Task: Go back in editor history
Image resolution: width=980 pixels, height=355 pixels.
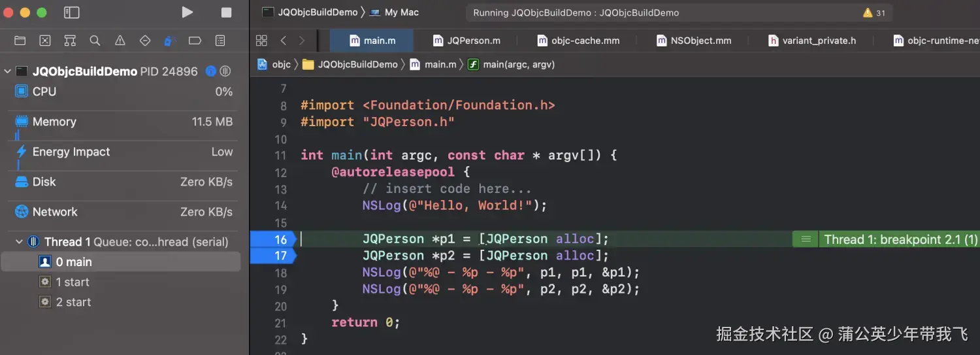Action: click(x=283, y=41)
